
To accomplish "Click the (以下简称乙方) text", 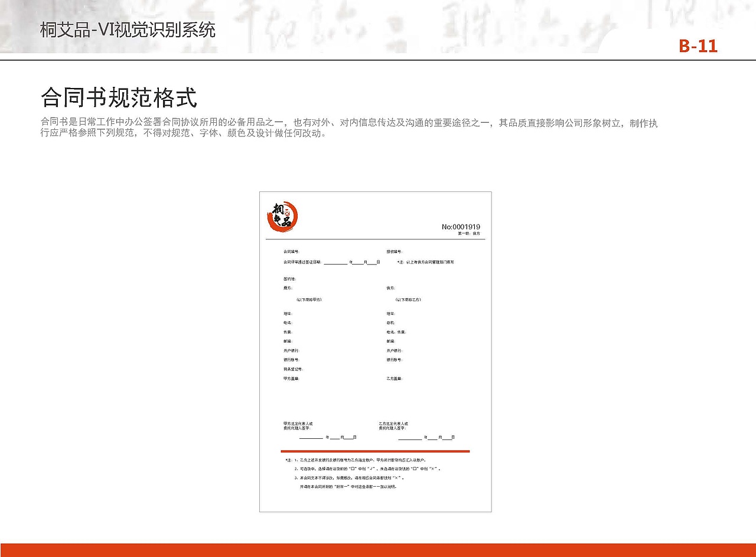I will (x=408, y=300).
